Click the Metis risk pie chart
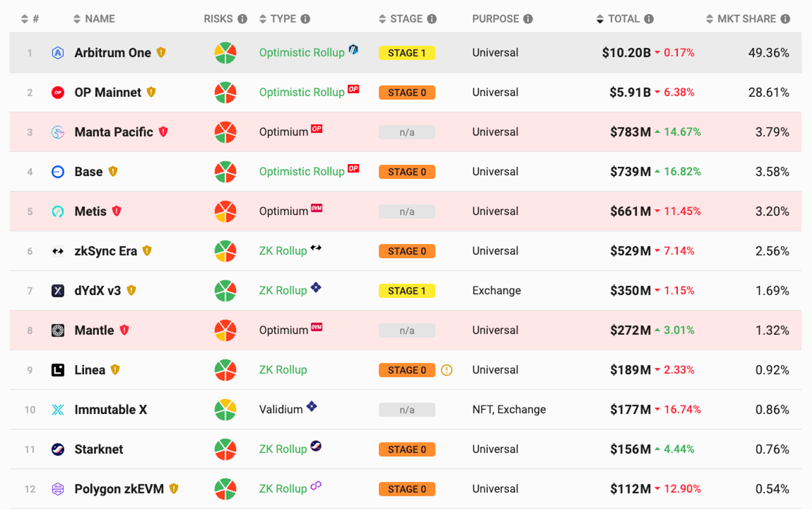This screenshot has height=509, width=812. pos(225,212)
